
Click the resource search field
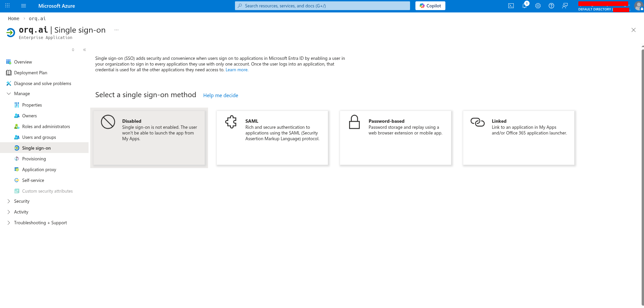coord(322,6)
